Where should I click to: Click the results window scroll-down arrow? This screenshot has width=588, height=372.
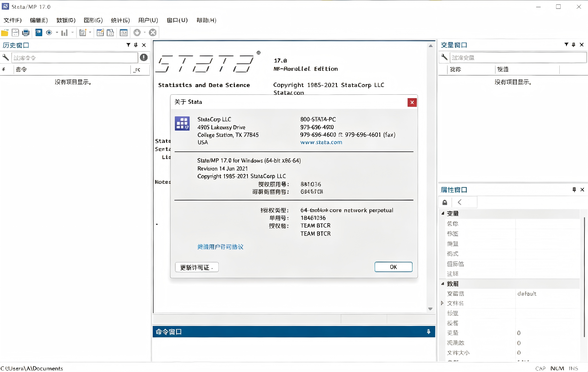(x=431, y=309)
